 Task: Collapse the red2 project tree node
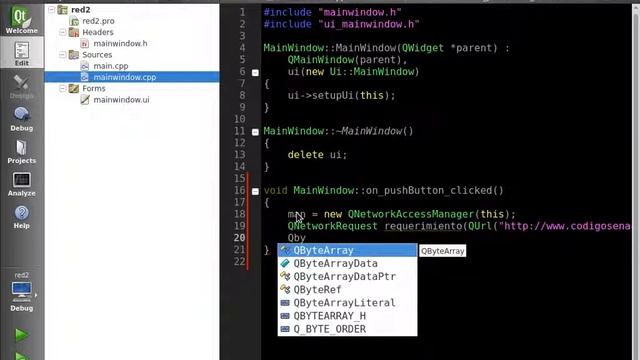pyautogui.click(x=51, y=9)
